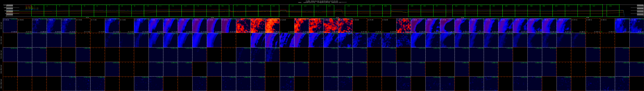Viewport: 644px width, 91px height.
Task: Select the empty 21:30:36 image panel
Action: pyautogui.click(x=360, y=25)
